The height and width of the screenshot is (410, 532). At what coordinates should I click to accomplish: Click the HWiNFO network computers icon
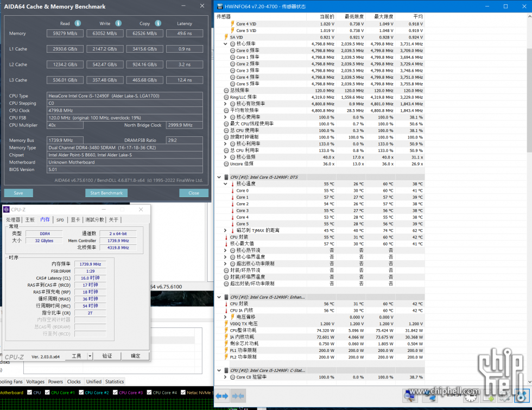pyautogui.click(x=430, y=396)
